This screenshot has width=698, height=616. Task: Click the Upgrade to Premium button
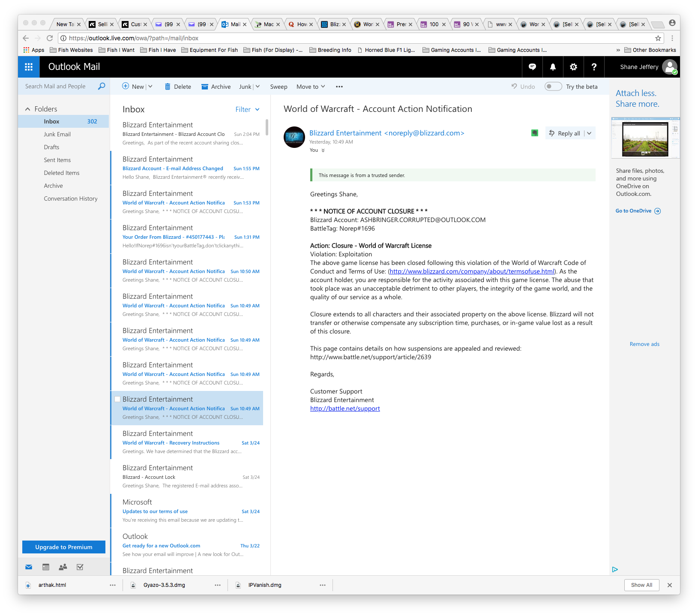click(64, 547)
